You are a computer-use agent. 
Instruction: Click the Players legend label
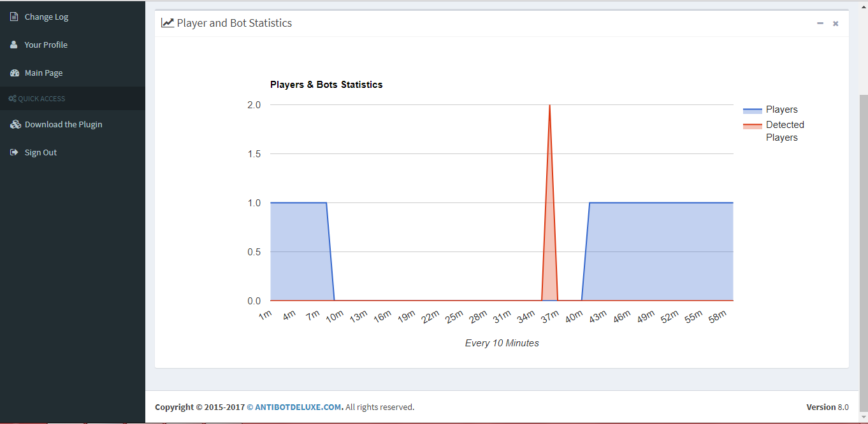click(x=782, y=110)
